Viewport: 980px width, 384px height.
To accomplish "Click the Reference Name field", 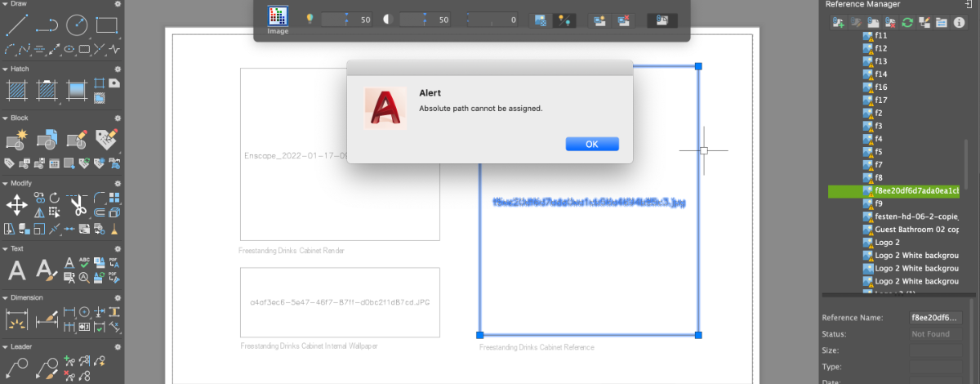I will [936, 317].
